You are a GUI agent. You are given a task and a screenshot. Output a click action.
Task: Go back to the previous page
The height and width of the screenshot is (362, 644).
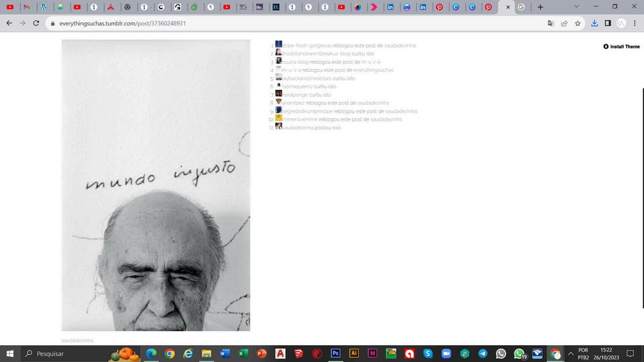(9, 23)
